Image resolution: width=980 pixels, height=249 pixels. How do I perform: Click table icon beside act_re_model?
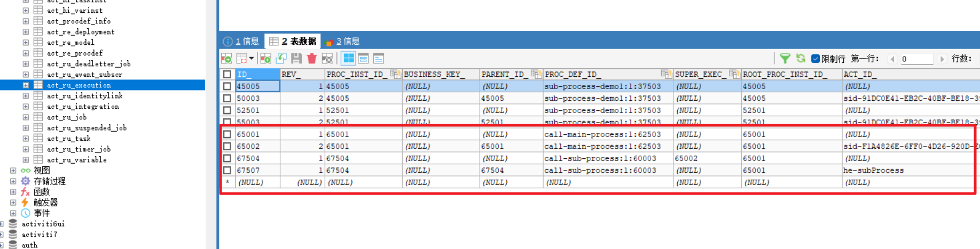click(x=38, y=42)
